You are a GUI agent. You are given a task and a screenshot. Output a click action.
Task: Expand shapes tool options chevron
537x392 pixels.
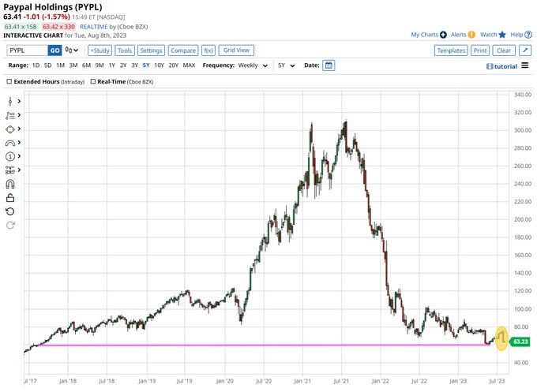pos(19,129)
